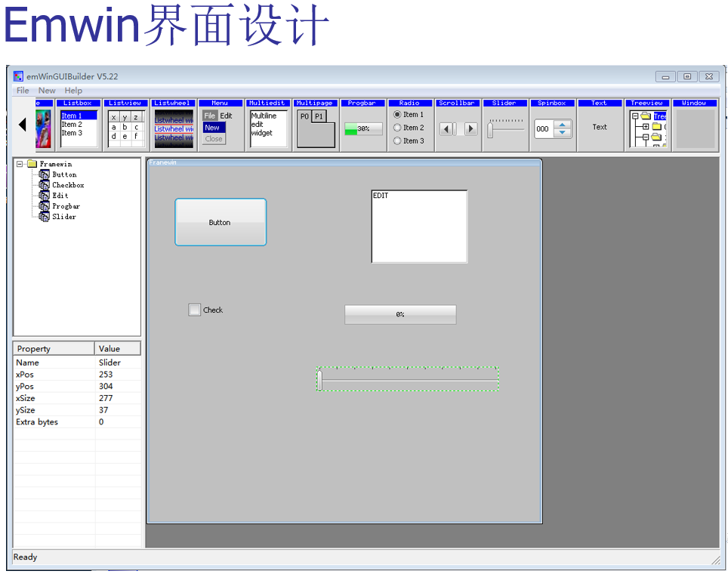Screen dimensions: 728x574
Task: Tick the Check checkbox on the design canvas
Action: click(x=195, y=310)
